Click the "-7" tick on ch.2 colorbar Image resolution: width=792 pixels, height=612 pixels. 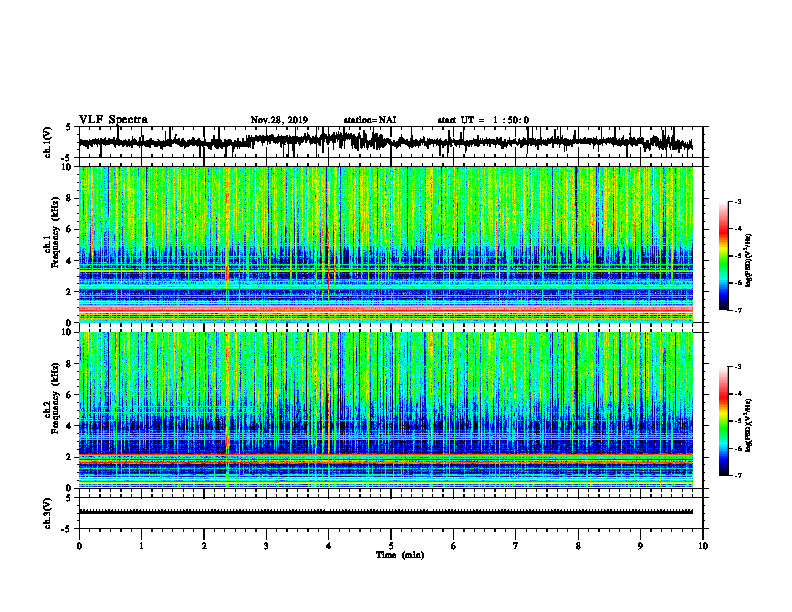click(738, 475)
